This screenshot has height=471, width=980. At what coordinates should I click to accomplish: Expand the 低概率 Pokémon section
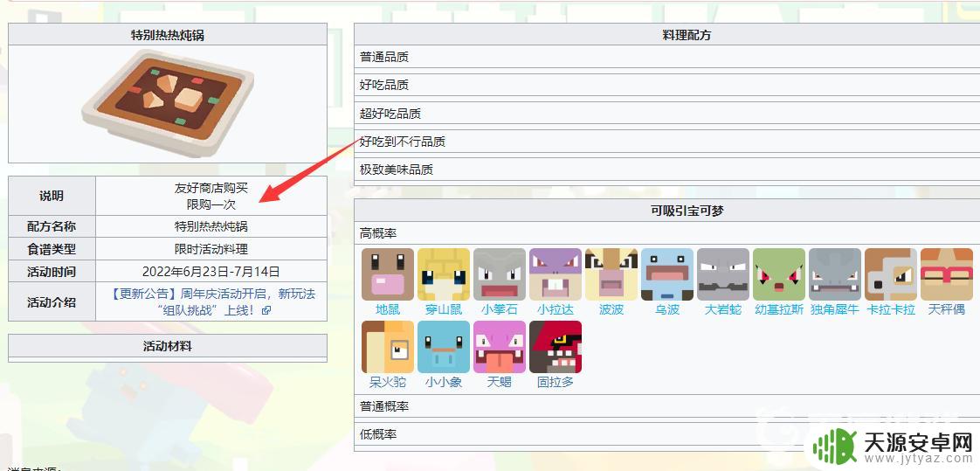coord(667,434)
